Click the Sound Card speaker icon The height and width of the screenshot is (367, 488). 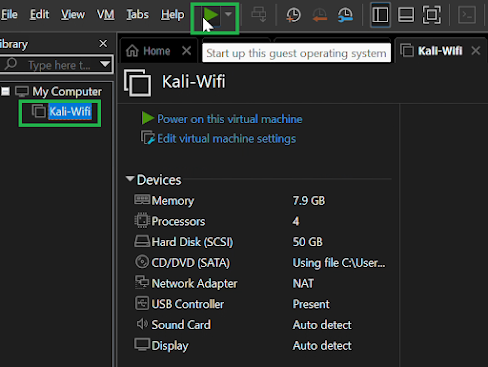click(142, 324)
